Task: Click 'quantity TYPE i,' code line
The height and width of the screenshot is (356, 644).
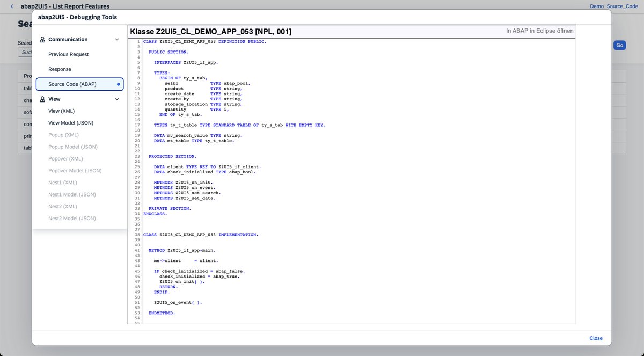Action: pyautogui.click(x=197, y=110)
